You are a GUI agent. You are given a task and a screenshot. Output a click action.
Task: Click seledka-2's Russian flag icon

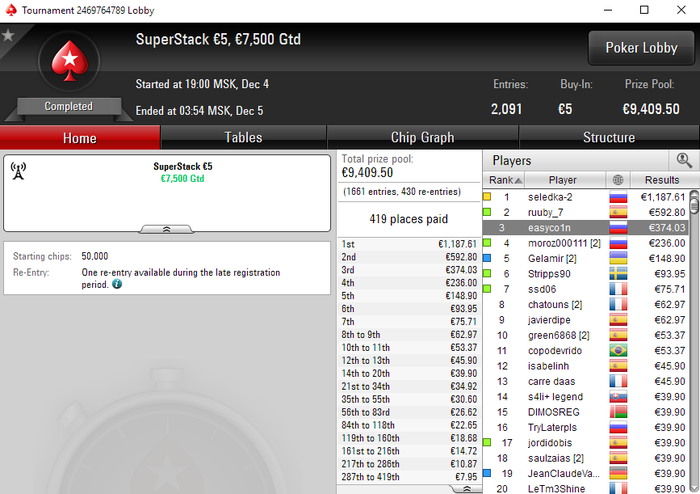(x=618, y=197)
